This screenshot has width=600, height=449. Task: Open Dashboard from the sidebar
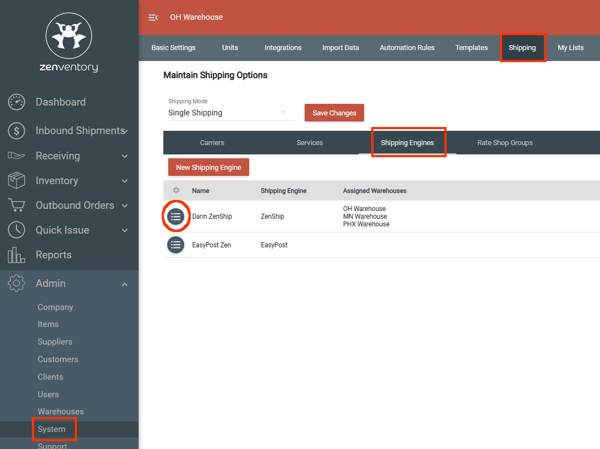pyautogui.click(x=60, y=102)
